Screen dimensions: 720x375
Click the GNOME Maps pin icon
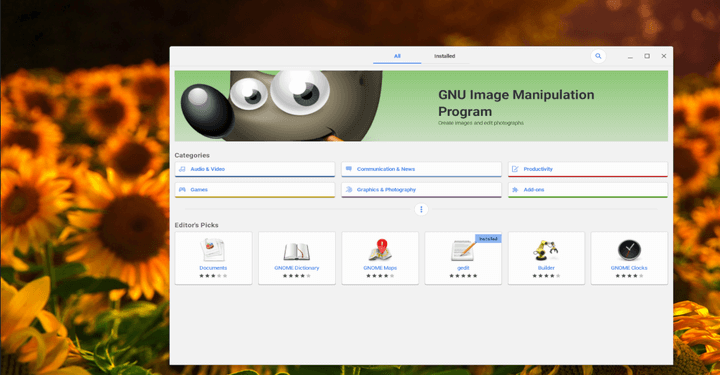point(380,250)
